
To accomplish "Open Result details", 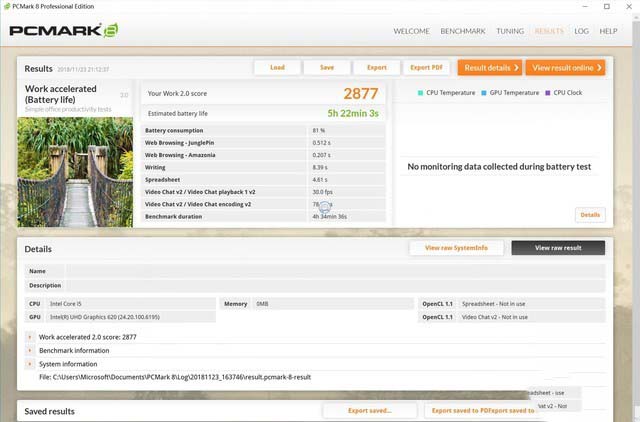I will 490,68.
